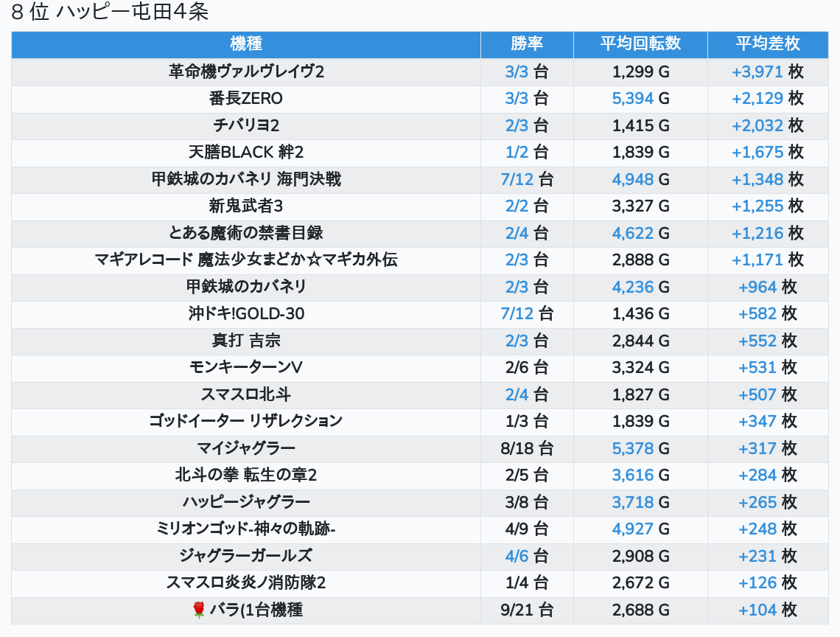Viewport: 840px width, 637px height.
Task: Click difference +126 枚 value
Action: pos(768,583)
